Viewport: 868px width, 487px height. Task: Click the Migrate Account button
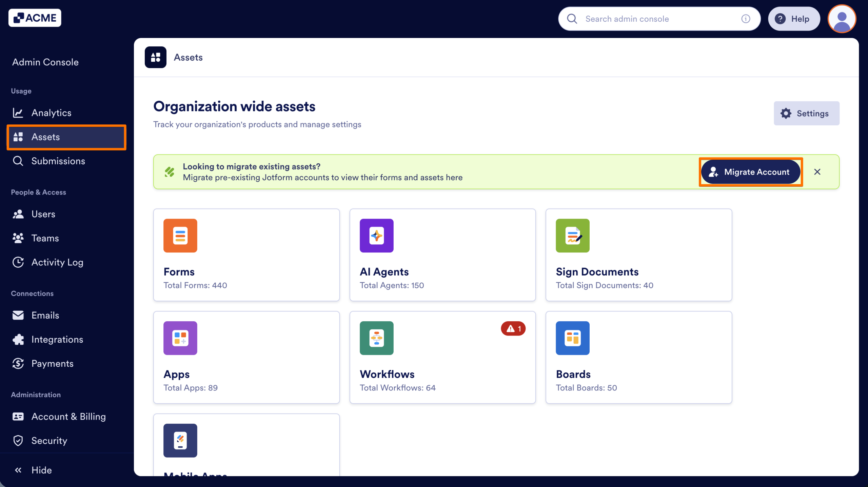coord(751,172)
